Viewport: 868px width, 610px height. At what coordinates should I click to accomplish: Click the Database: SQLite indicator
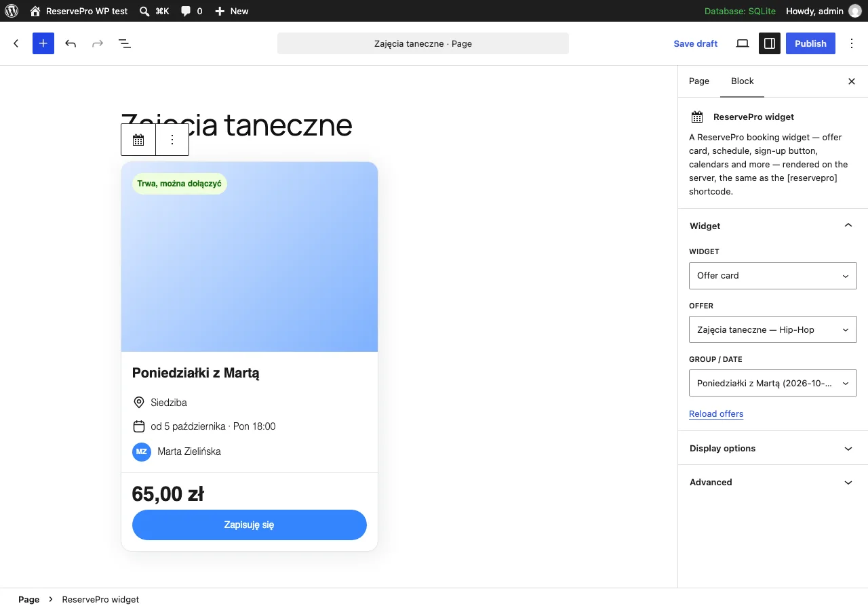coord(740,11)
